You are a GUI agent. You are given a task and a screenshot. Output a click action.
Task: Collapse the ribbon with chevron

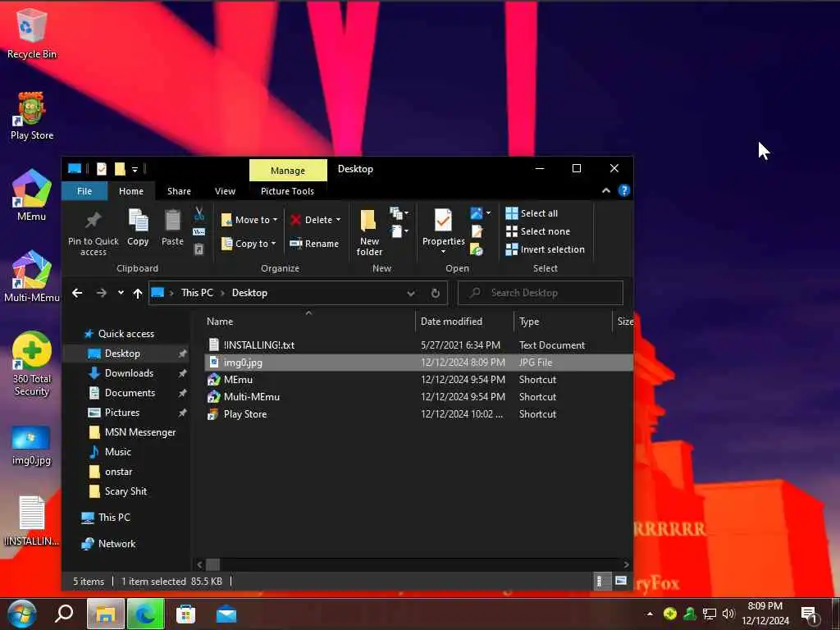coord(606,190)
